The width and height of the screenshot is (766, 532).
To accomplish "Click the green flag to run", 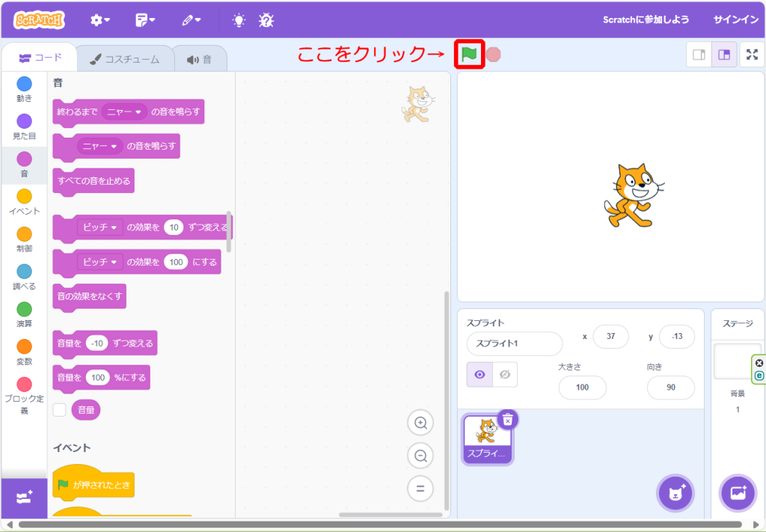I will coord(469,55).
